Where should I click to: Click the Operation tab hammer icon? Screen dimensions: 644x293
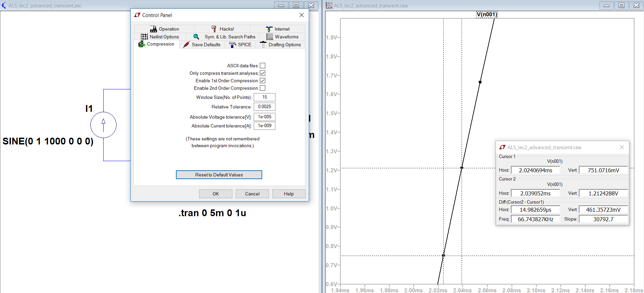click(x=154, y=29)
